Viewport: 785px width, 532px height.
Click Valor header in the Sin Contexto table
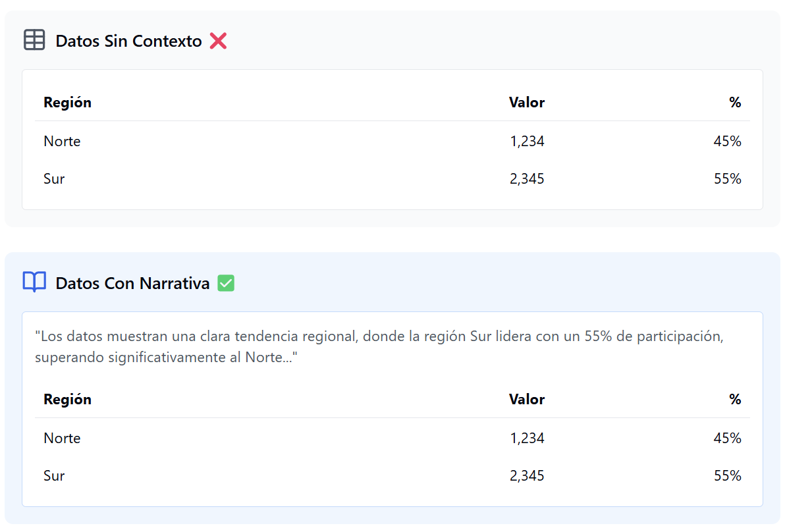(527, 103)
